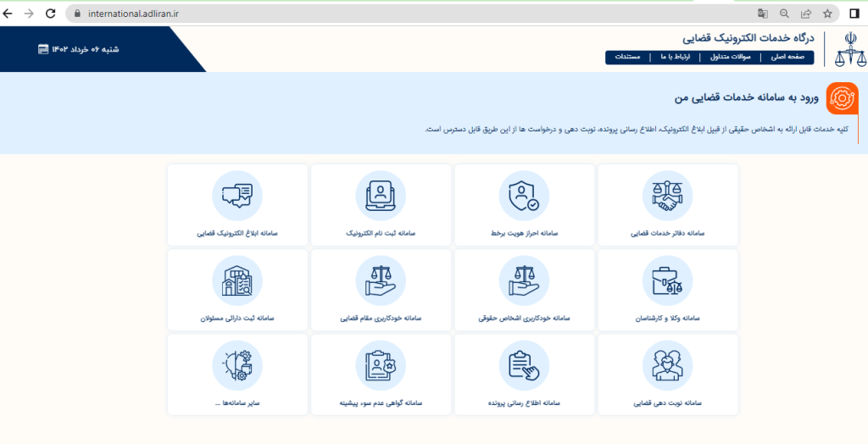Click the shield icon for احراز هویت برخط
Screen dimensions: 868x444
click(x=524, y=196)
